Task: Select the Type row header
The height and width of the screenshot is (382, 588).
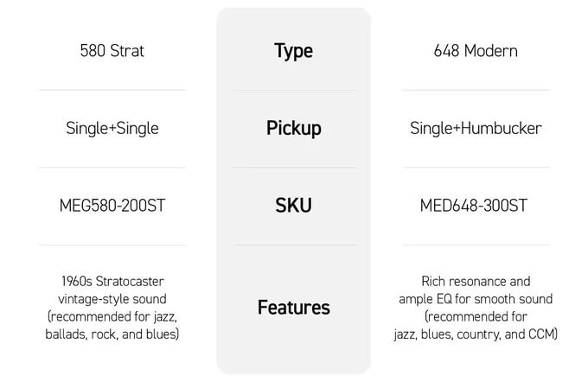Action: pyautogui.click(x=293, y=51)
